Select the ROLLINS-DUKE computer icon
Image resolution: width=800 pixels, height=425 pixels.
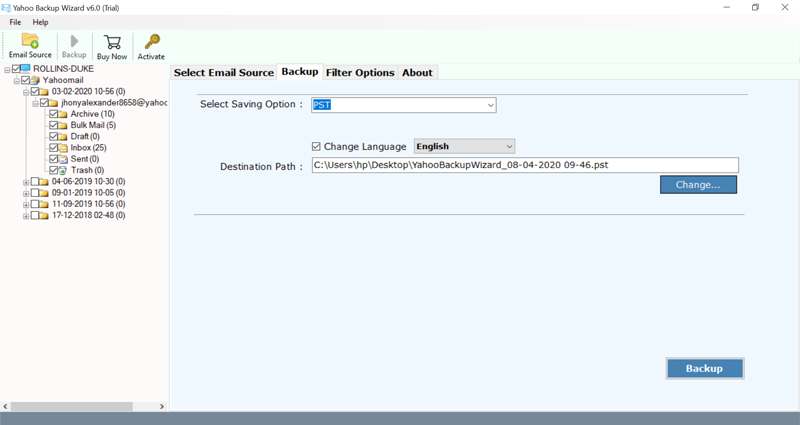(26, 68)
